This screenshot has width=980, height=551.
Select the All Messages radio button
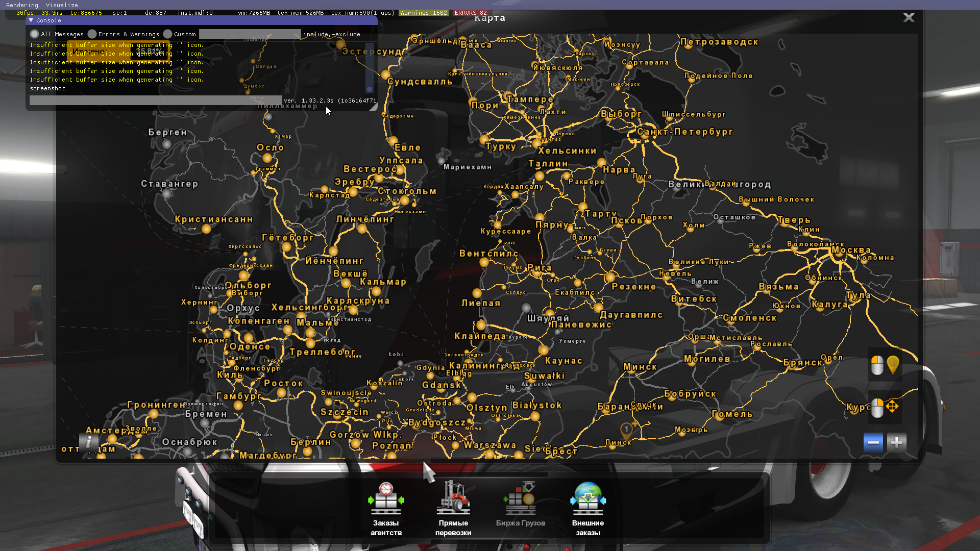[34, 34]
